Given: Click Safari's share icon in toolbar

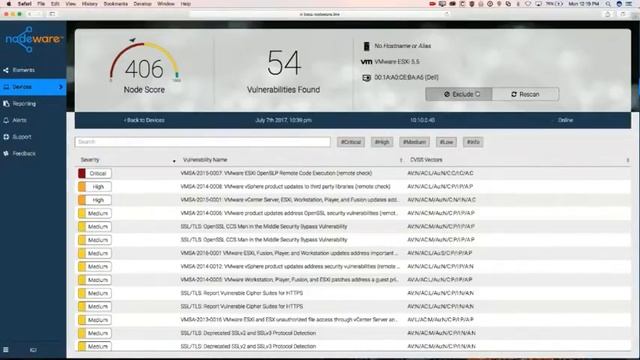Looking at the screenshot, I should click(x=608, y=14).
